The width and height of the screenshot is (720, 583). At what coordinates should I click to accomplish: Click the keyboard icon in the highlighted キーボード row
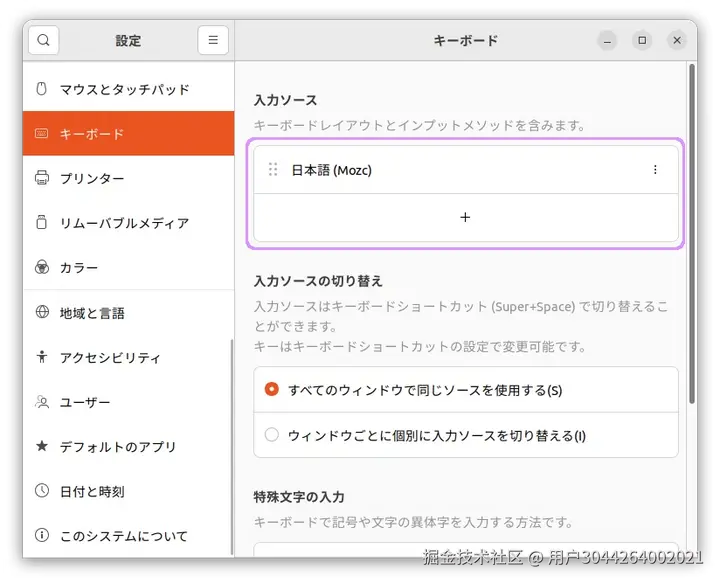pyautogui.click(x=41, y=134)
